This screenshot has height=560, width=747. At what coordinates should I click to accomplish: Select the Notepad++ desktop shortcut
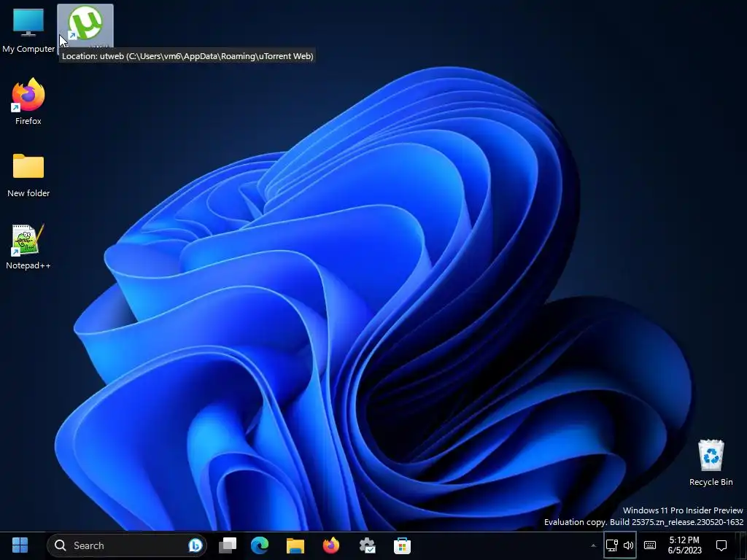point(28,246)
